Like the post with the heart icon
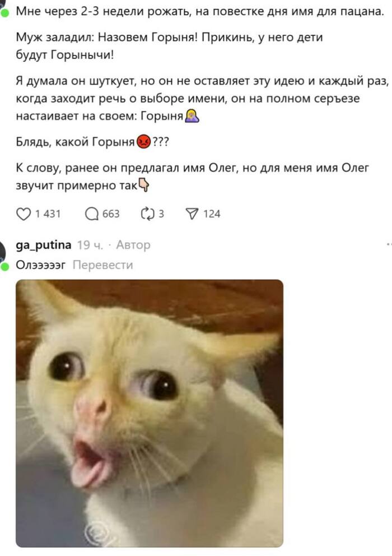This screenshot has width=392, height=556. click(x=24, y=214)
